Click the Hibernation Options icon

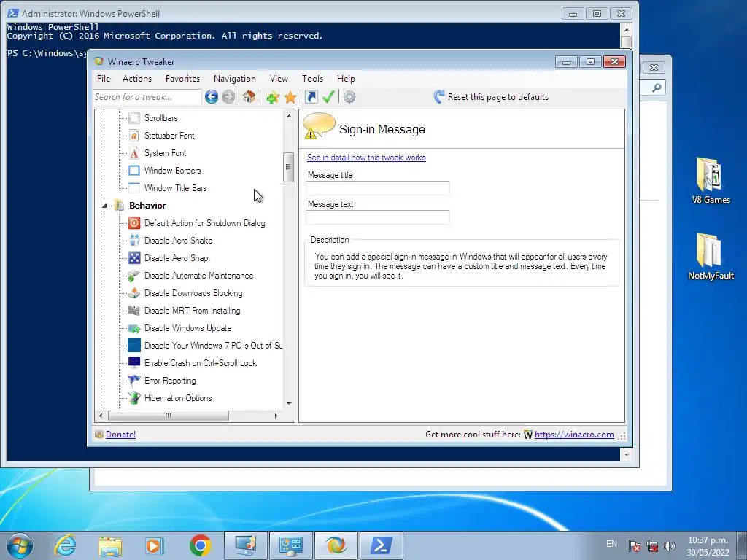pos(134,397)
